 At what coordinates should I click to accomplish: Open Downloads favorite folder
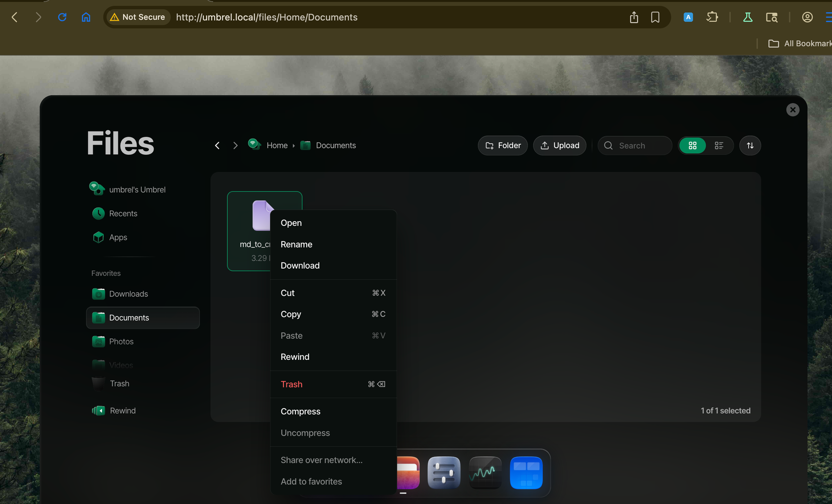143,294
